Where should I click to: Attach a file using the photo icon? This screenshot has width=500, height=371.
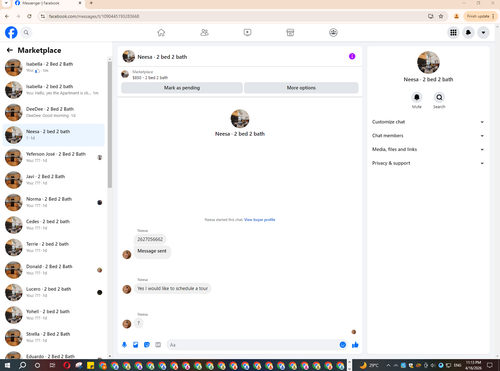pos(136,345)
